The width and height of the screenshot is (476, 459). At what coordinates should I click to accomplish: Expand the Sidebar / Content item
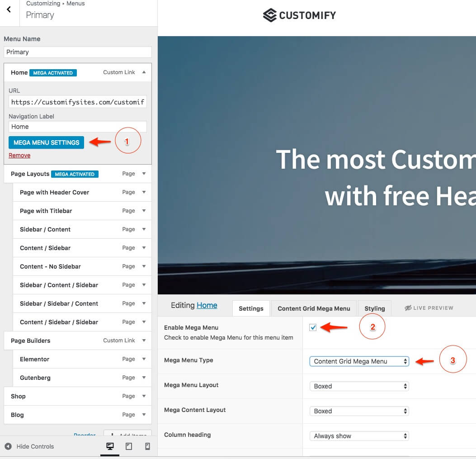tap(144, 229)
